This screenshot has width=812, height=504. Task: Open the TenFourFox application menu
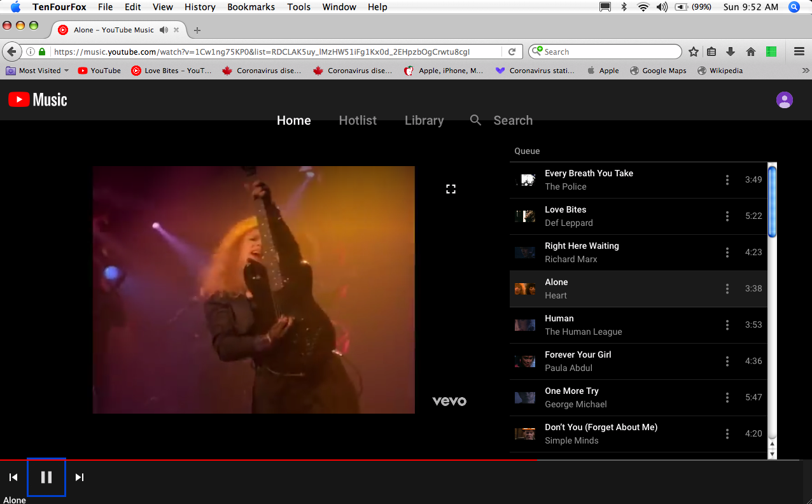coord(60,7)
